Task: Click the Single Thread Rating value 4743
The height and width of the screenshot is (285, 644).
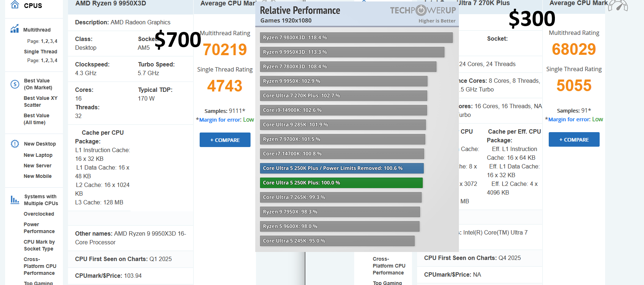Action: pos(225,86)
